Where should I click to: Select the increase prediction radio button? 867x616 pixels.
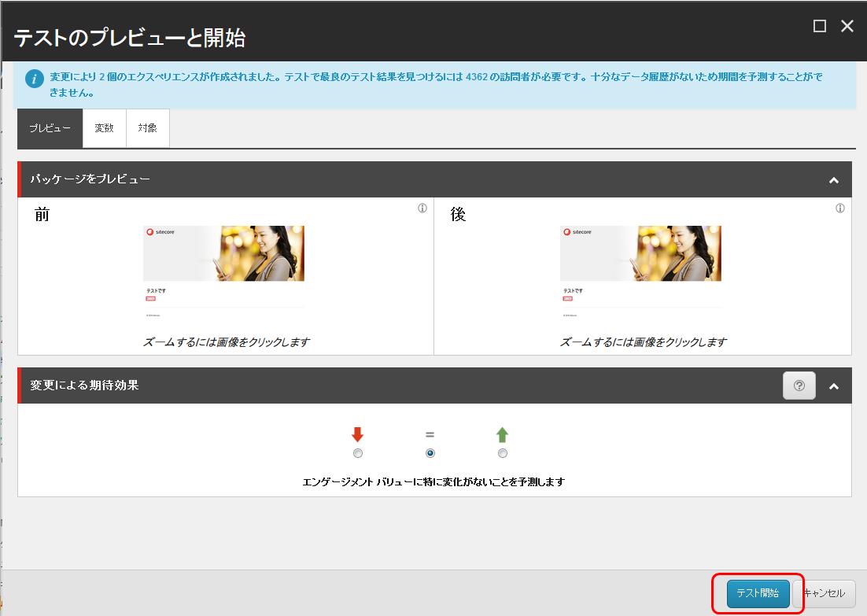tap(502, 452)
